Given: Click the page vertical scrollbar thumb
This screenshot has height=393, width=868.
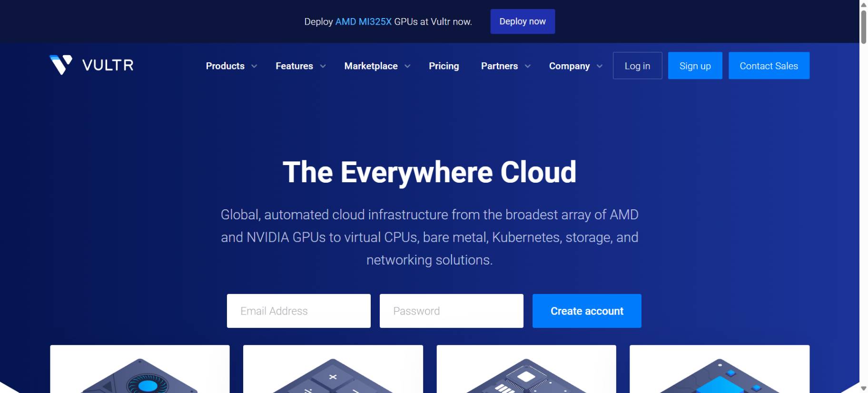Looking at the screenshot, I should 863,27.
